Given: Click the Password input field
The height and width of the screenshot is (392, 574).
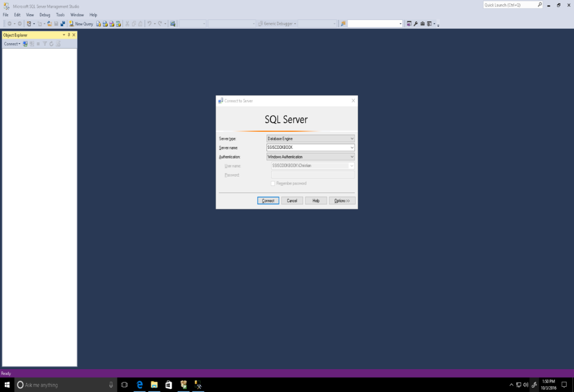Looking at the screenshot, I should point(313,175).
